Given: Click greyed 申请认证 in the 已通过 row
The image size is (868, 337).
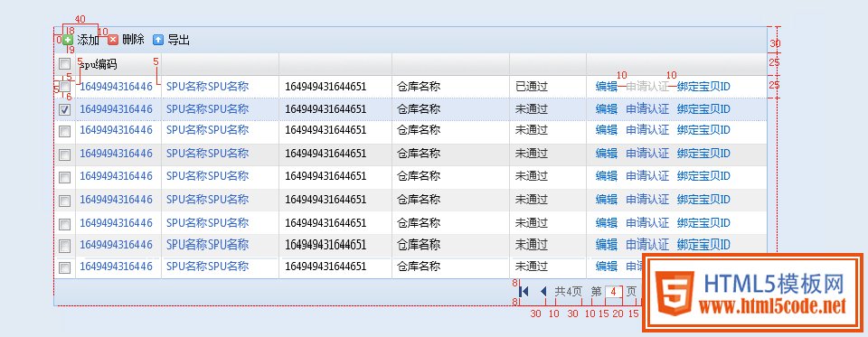Looking at the screenshot, I should [x=647, y=87].
